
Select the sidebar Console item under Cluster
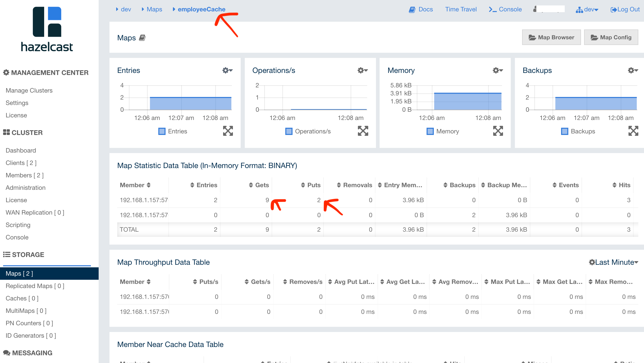(x=17, y=237)
